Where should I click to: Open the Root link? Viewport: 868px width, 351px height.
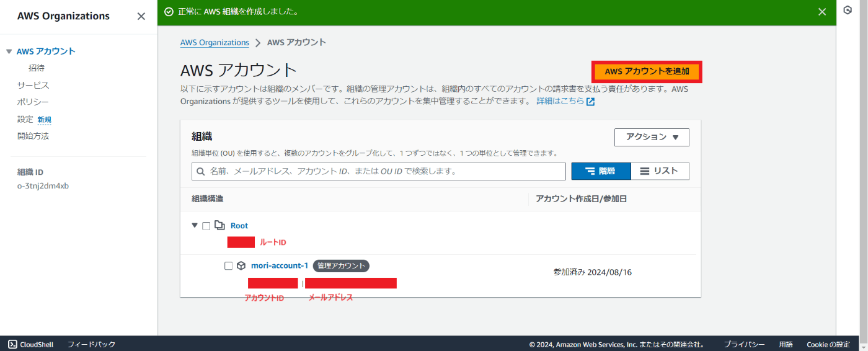239,226
